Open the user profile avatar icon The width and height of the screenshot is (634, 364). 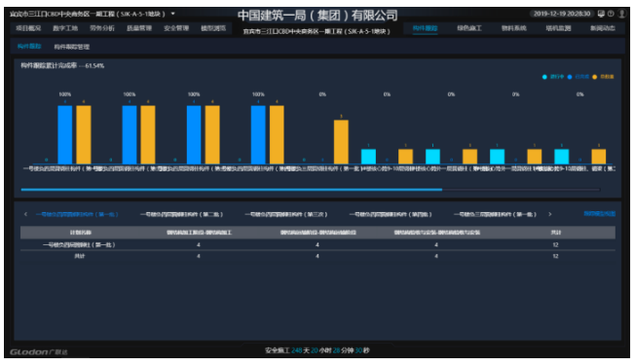coord(622,14)
